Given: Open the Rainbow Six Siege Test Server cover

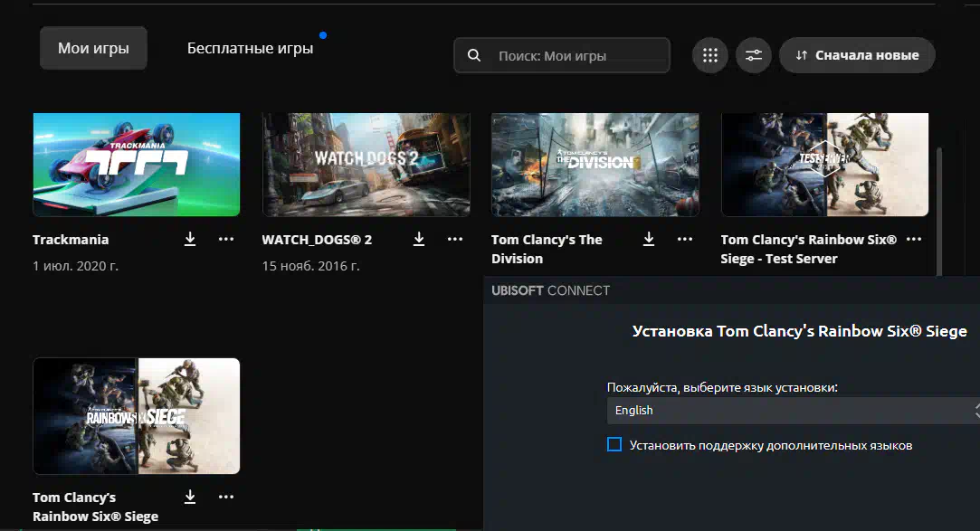Looking at the screenshot, I should [x=825, y=165].
